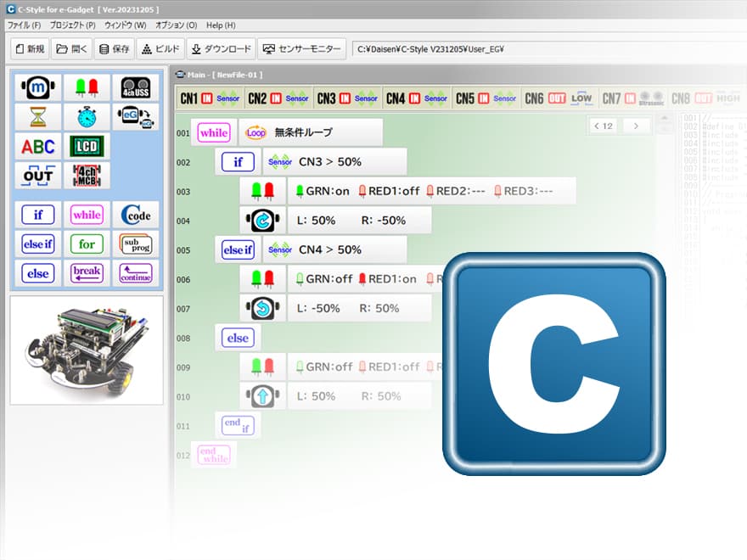Click the ダウンロード download button
This screenshot has height=560, width=747.
(221, 49)
